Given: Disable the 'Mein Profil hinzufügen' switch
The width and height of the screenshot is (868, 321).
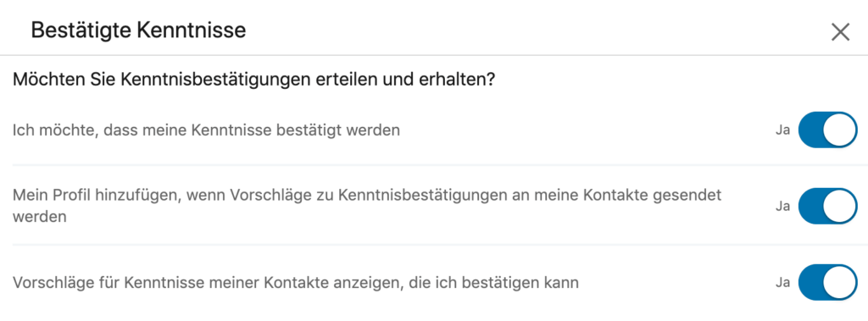Looking at the screenshot, I should coord(827,206).
